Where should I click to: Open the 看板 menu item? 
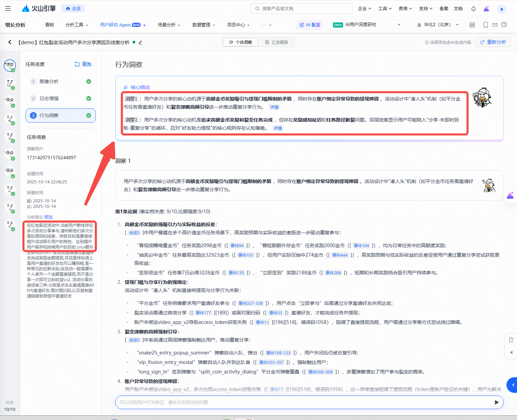50,25
